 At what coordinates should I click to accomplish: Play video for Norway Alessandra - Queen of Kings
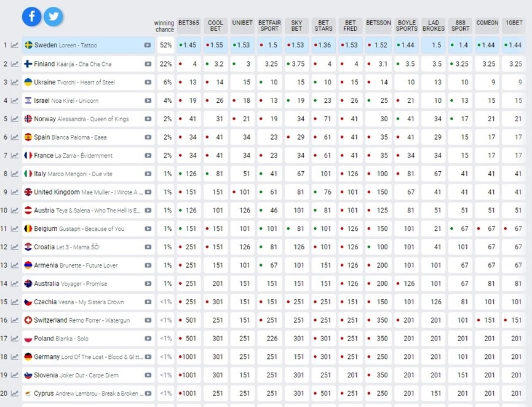coord(148,119)
